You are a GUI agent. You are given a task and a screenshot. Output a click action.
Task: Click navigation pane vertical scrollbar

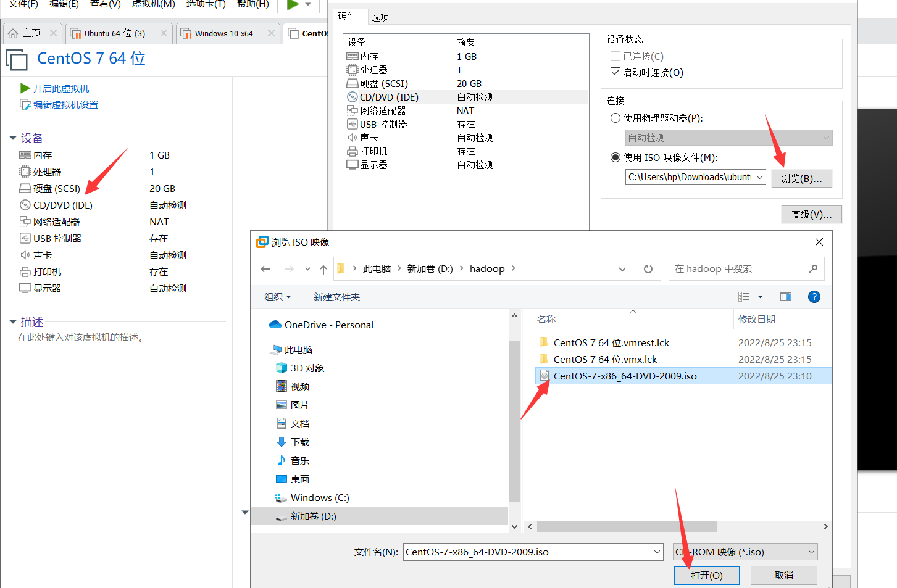coord(514,420)
